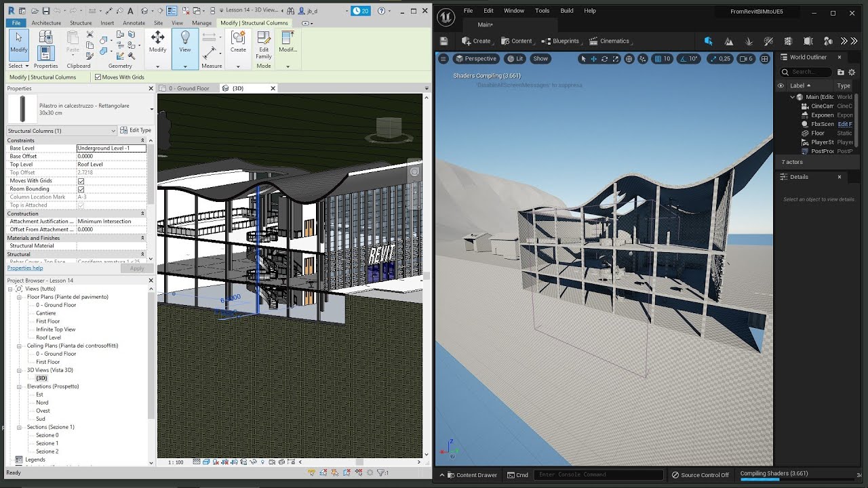Switch to the 0 - Ground Floor view tab
Screen dimensions: 868x488
(x=189, y=88)
